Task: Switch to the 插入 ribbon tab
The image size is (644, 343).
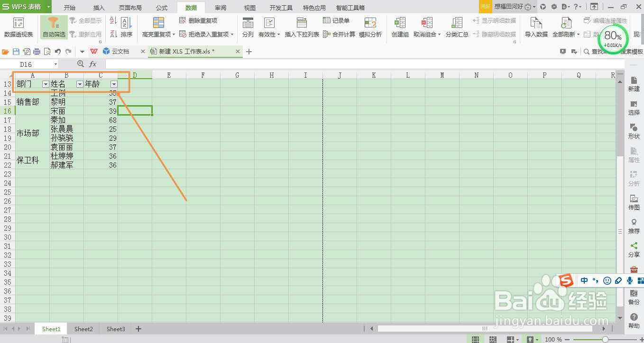Action: click(x=99, y=8)
